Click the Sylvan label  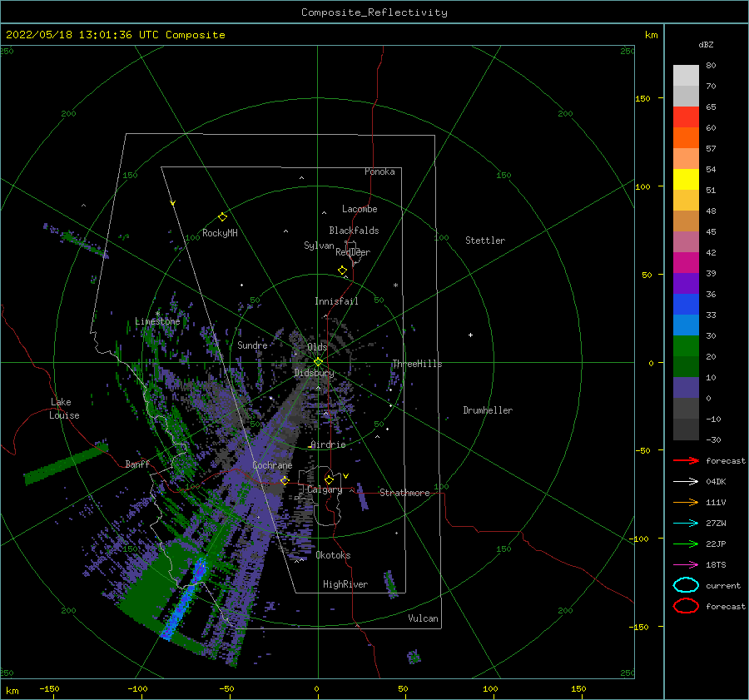[319, 246]
